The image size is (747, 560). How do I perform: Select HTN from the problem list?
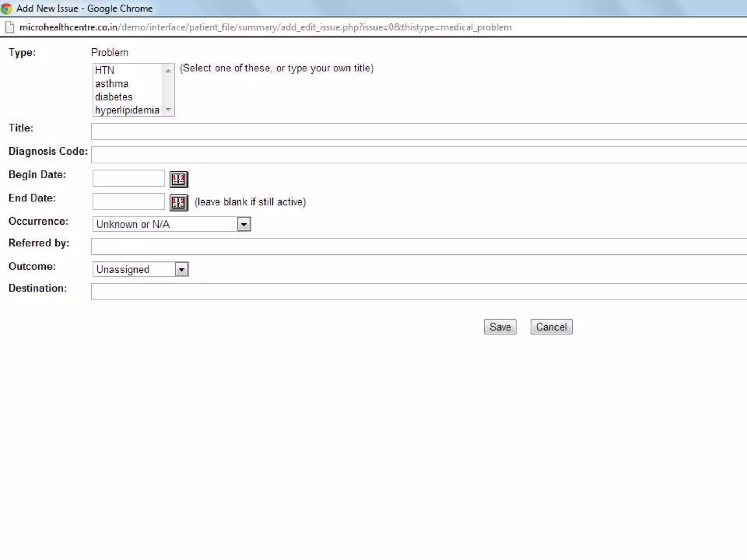click(x=105, y=70)
